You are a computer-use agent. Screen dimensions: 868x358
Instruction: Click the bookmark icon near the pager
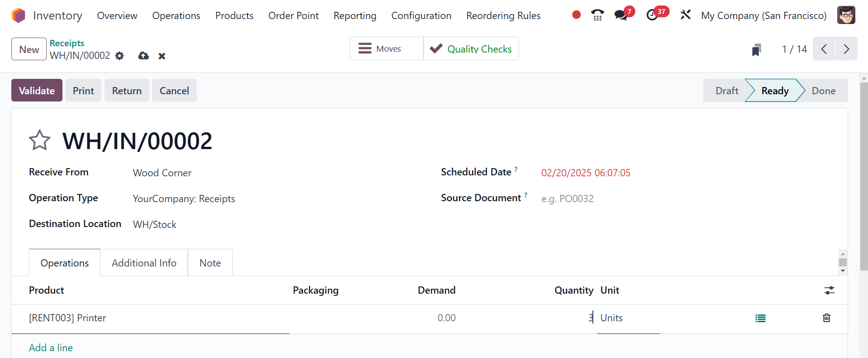756,49
